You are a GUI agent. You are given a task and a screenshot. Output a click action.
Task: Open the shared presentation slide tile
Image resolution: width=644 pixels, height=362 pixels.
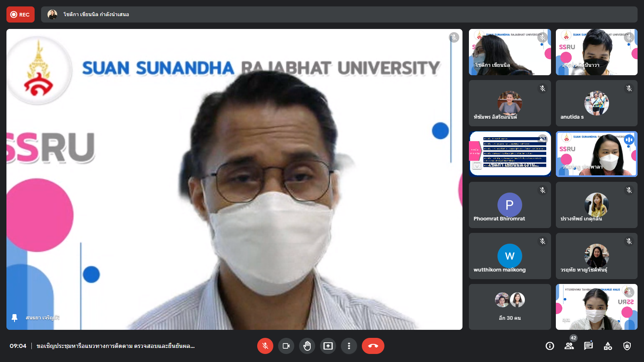[x=510, y=154]
